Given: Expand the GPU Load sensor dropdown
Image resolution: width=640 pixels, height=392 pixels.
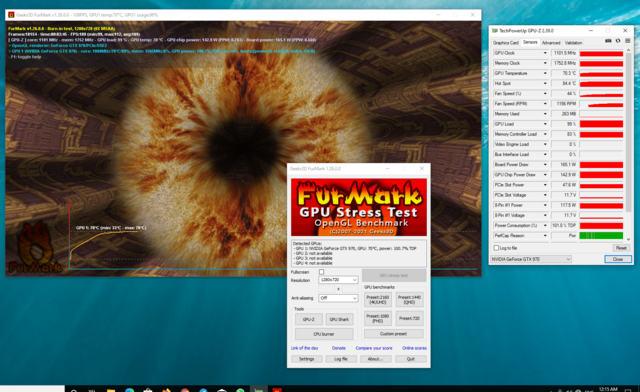Looking at the screenshot, I should tap(545, 124).
